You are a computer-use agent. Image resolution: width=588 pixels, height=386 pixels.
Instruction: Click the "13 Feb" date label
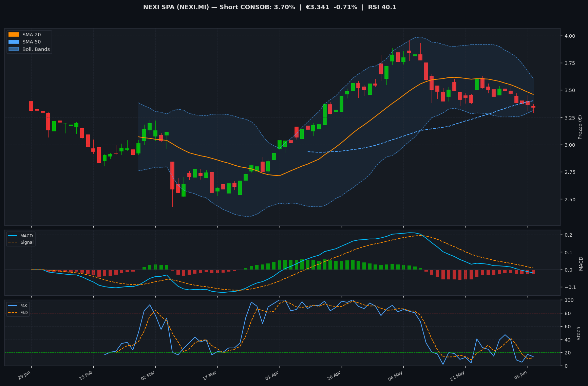pos(86,375)
